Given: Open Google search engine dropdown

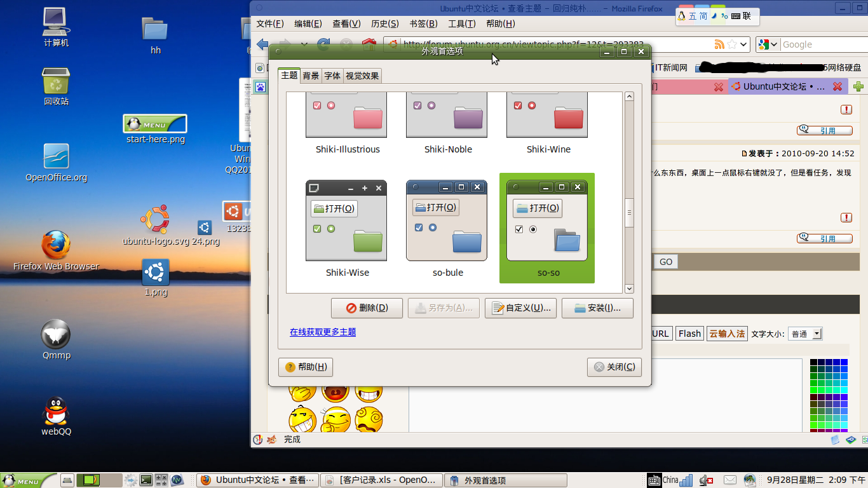Looking at the screenshot, I should (768, 44).
